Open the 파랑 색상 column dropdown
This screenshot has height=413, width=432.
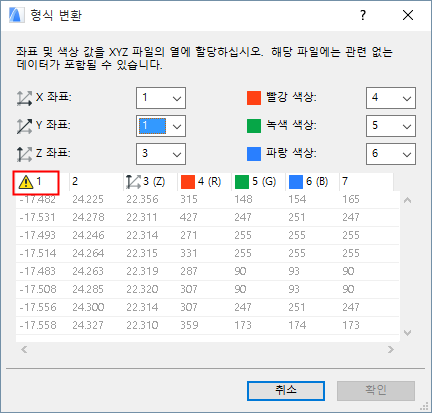pos(391,154)
